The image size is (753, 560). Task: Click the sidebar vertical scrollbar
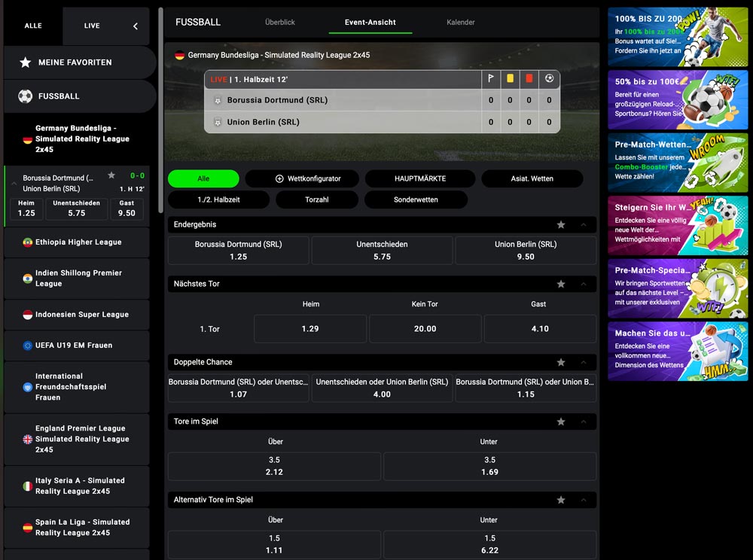[x=160, y=111]
